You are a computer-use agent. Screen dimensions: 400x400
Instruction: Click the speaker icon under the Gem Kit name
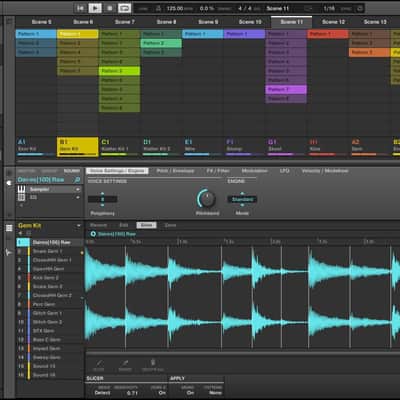[x=21, y=233]
